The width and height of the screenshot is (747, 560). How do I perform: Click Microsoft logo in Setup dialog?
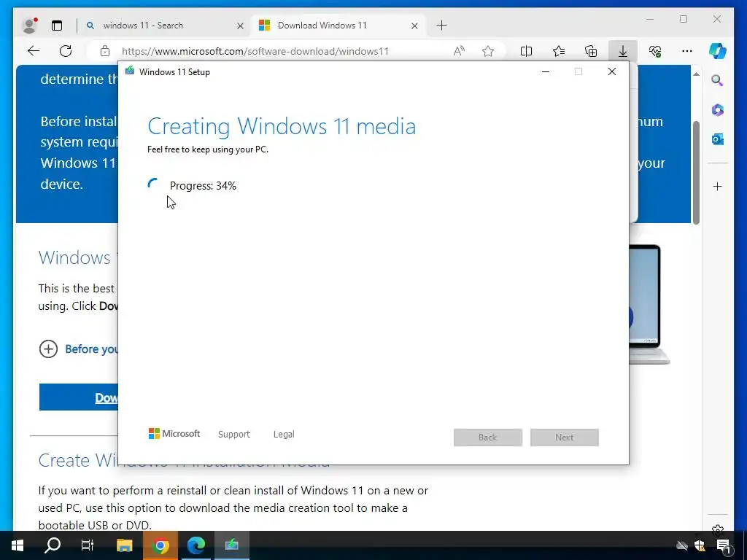[174, 433]
